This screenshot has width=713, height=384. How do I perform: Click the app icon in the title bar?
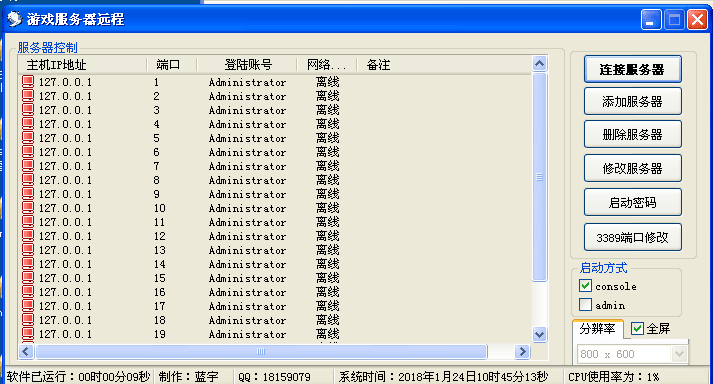click(x=15, y=19)
